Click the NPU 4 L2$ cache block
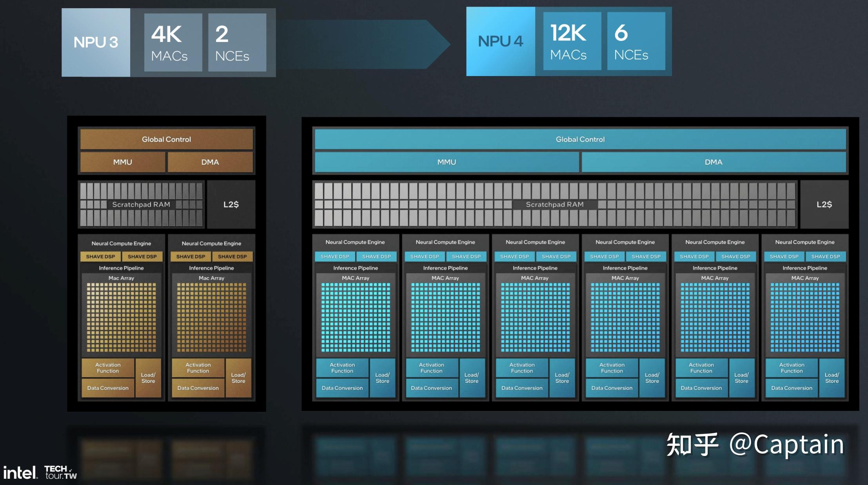Image resolution: width=868 pixels, height=485 pixels. [x=824, y=204]
